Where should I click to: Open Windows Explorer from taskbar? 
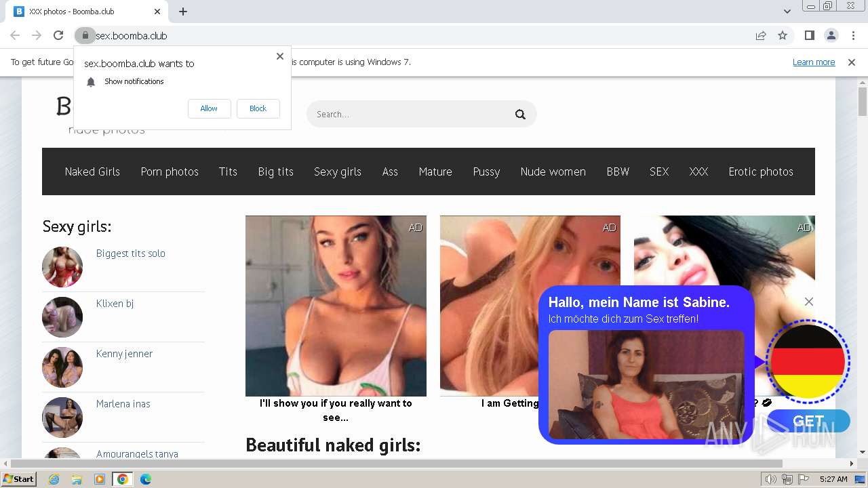point(77,479)
